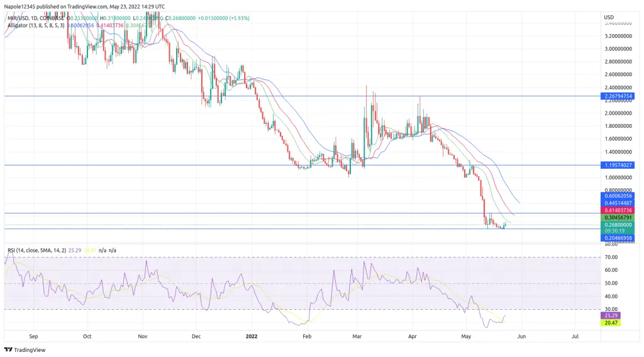This screenshot has height=357, width=644.
Task: Select the Alligator (13, 8, 5, 8, 5, 3) indicator label
Action: 36,25
